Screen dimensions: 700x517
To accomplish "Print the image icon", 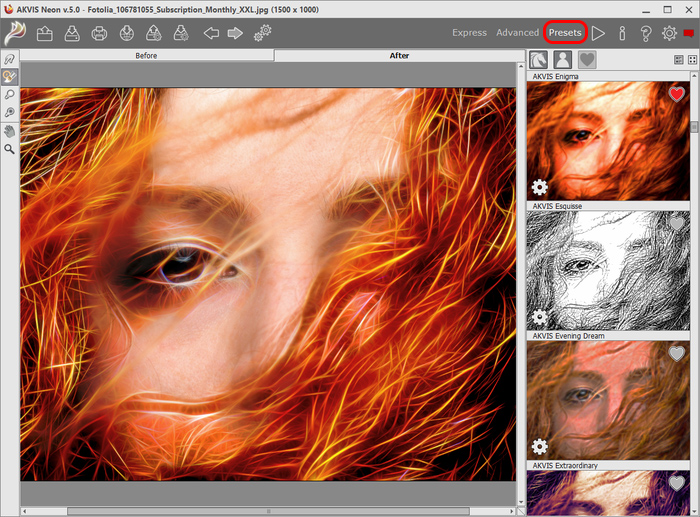I will point(99,33).
